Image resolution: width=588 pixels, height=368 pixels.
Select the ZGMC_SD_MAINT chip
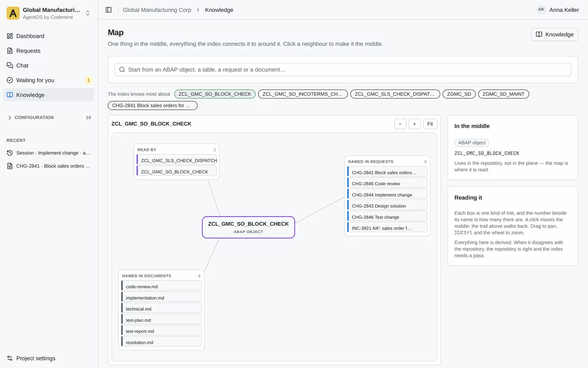coord(503,94)
